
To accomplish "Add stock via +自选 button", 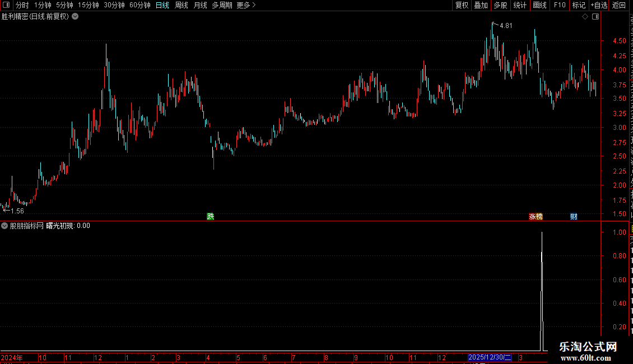I will click(599, 5).
